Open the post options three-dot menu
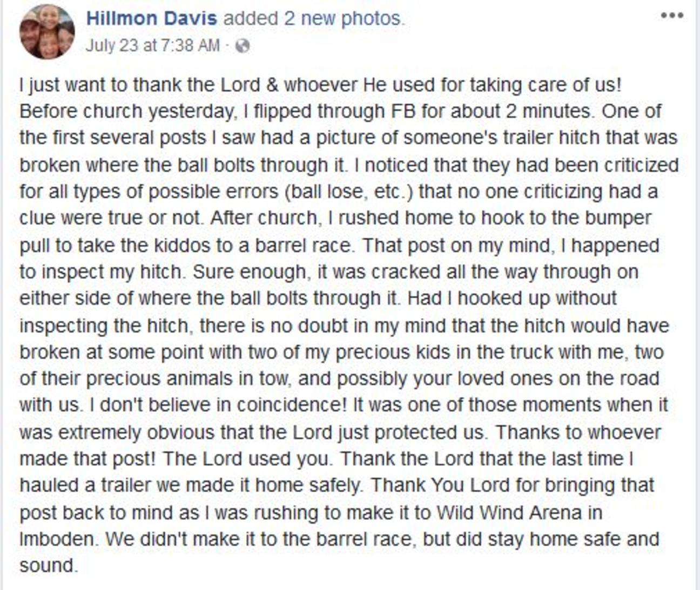The width and height of the screenshot is (700, 590). click(x=672, y=15)
